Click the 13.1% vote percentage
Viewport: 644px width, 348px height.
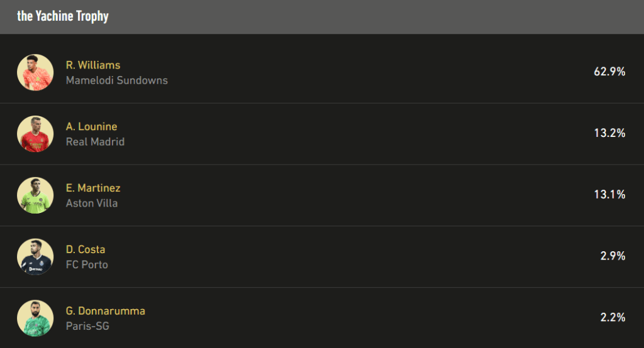pos(609,195)
